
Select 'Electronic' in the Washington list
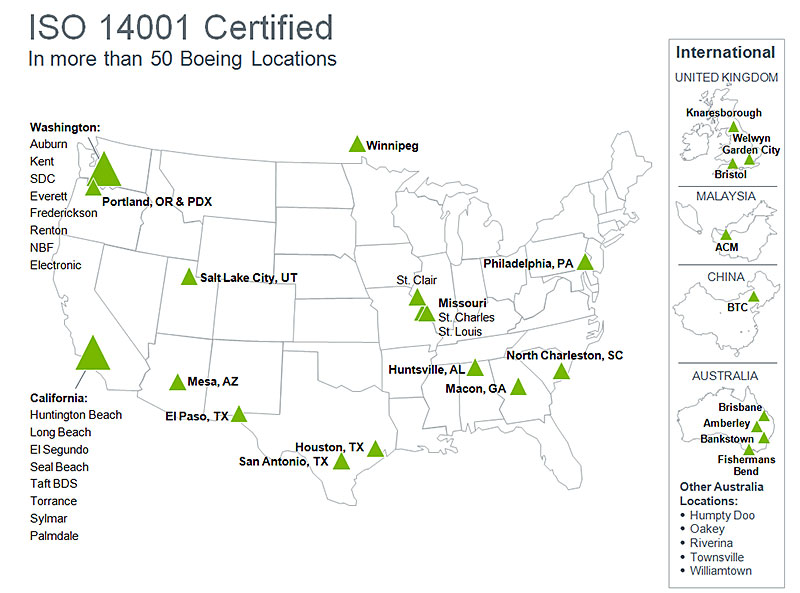[56, 265]
